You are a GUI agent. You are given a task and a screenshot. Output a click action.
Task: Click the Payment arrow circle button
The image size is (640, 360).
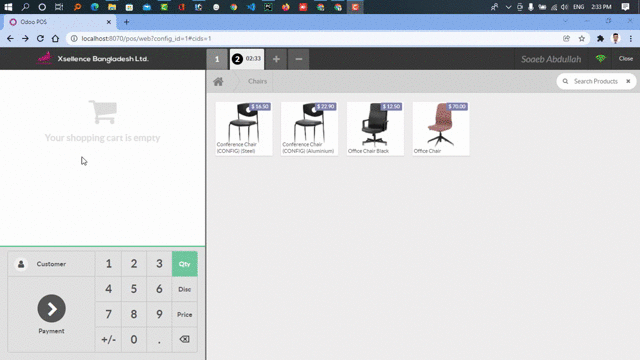coord(51,309)
